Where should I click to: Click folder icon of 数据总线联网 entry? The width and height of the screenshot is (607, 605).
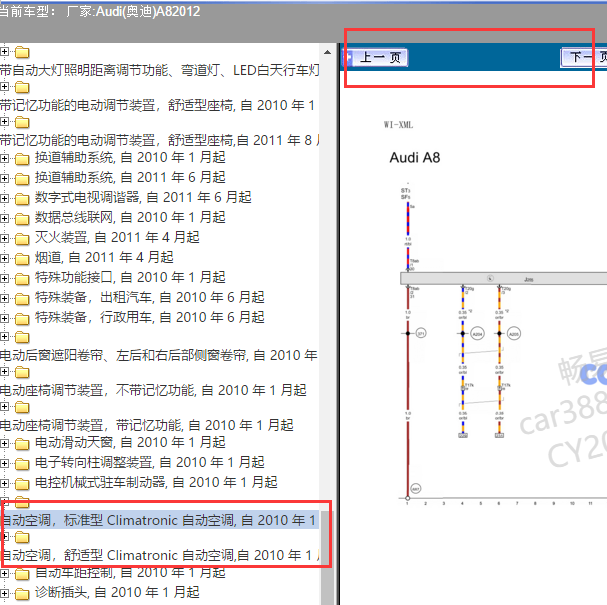click(x=22, y=219)
